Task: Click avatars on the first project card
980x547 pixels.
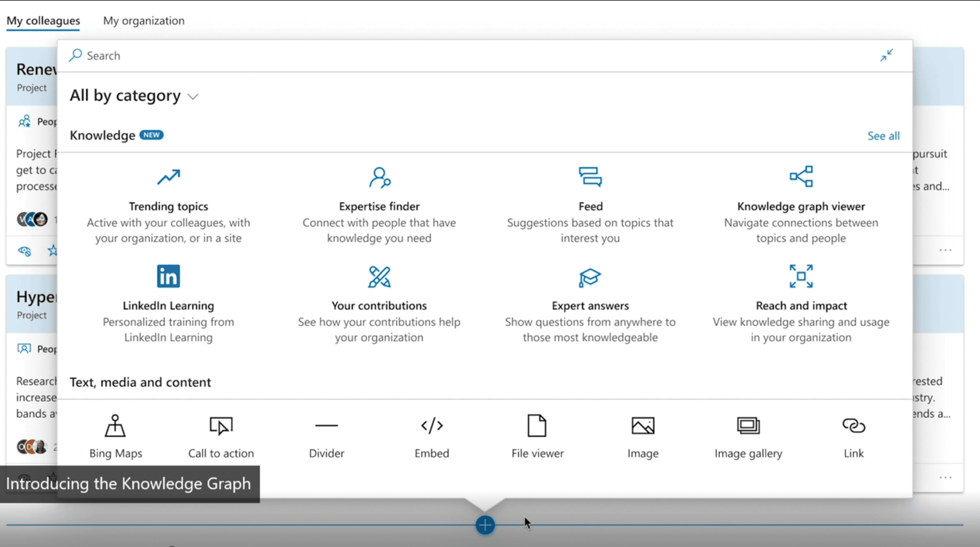Action: (32, 219)
